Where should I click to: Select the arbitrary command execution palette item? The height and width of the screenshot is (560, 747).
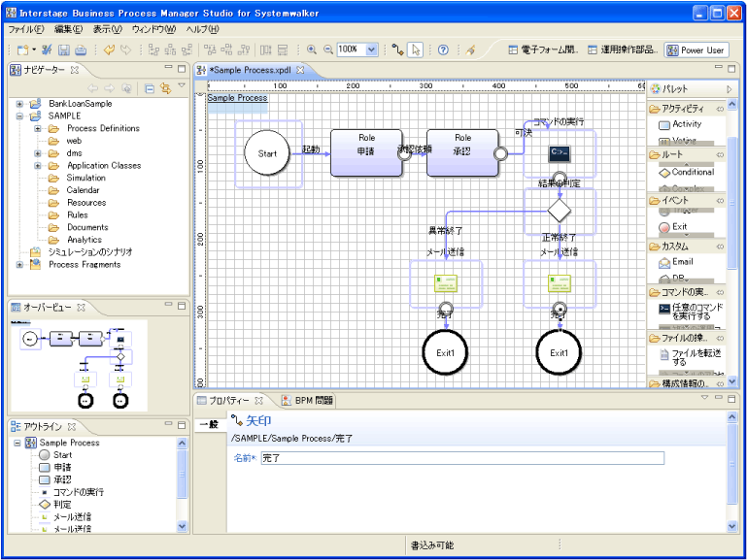point(692,312)
